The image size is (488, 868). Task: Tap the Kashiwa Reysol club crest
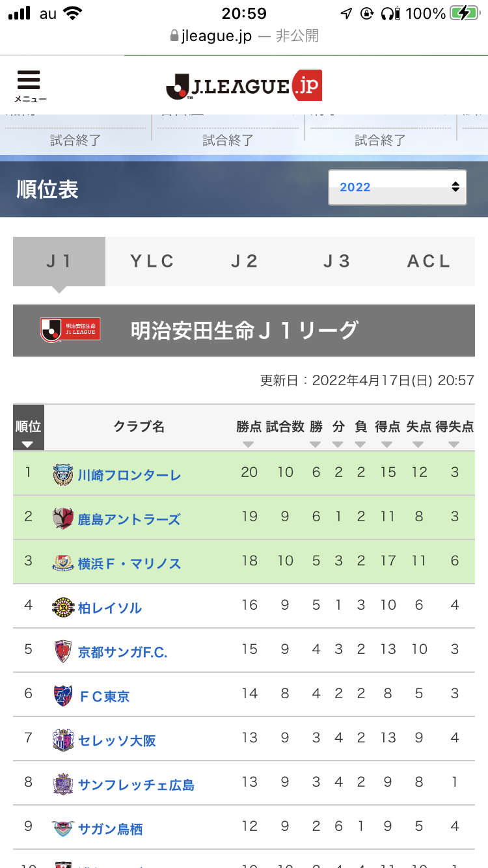tap(63, 607)
